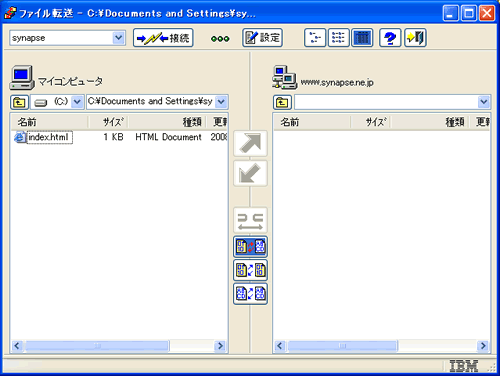The height and width of the screenshot is (376, 500).
Task: Open the 設定 settings button
Action: [x=263, y=38]
